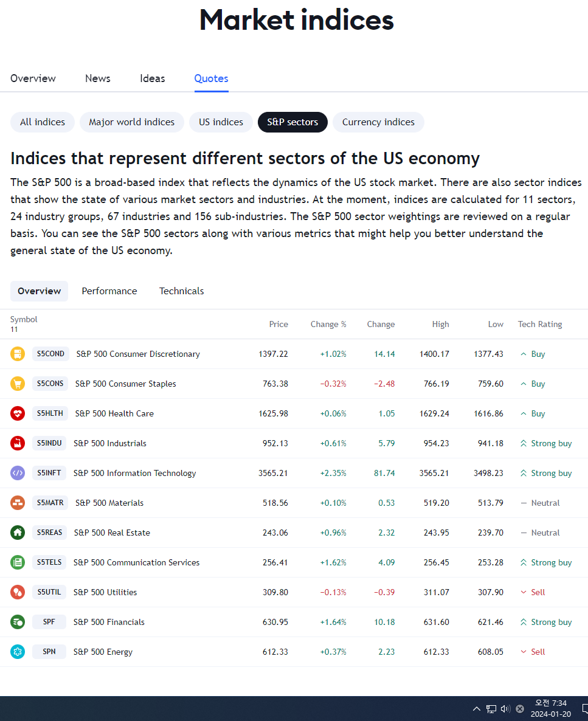Sort by the High column header
This screenshot has height=721, width=588.
(440, 324)
